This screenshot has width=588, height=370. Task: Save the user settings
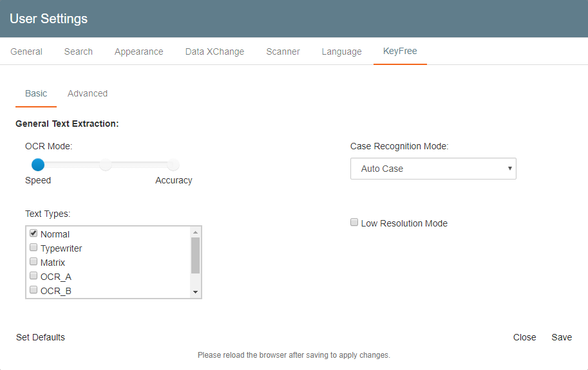561,337
